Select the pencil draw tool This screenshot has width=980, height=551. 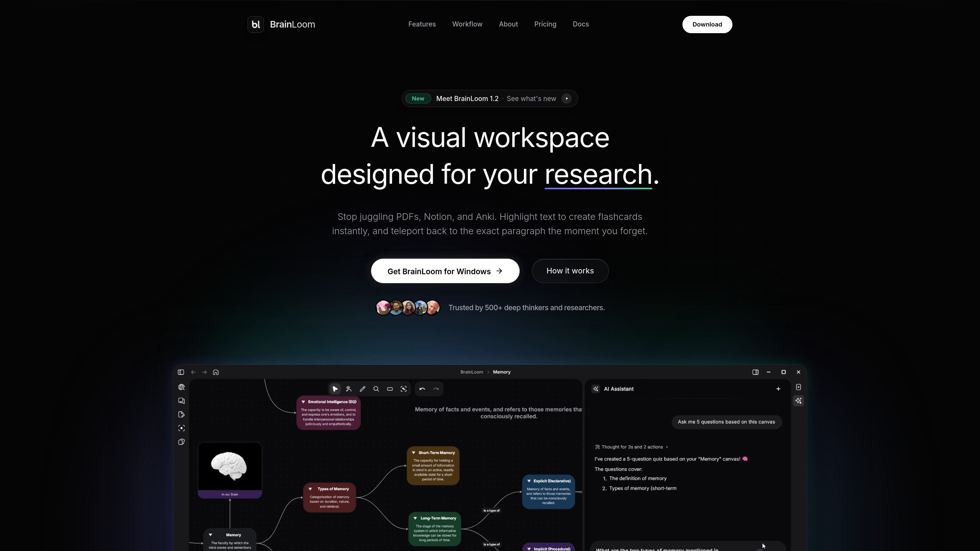click(362, 389)
